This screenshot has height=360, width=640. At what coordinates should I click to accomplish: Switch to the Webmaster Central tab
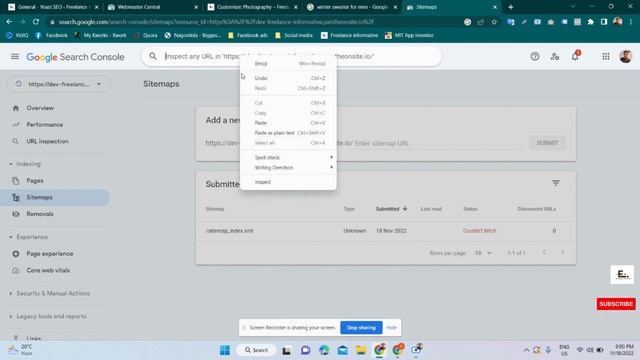coord(153,7)
